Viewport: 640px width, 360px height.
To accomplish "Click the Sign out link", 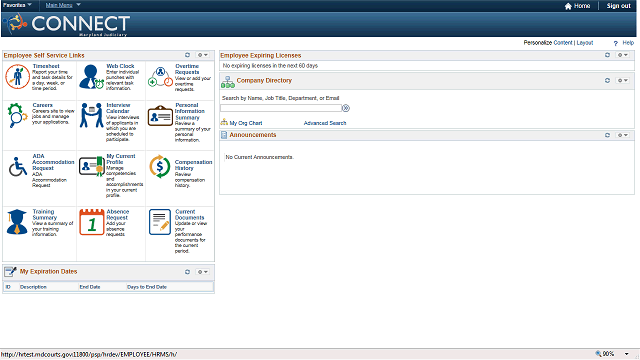I will click(618, 6).
